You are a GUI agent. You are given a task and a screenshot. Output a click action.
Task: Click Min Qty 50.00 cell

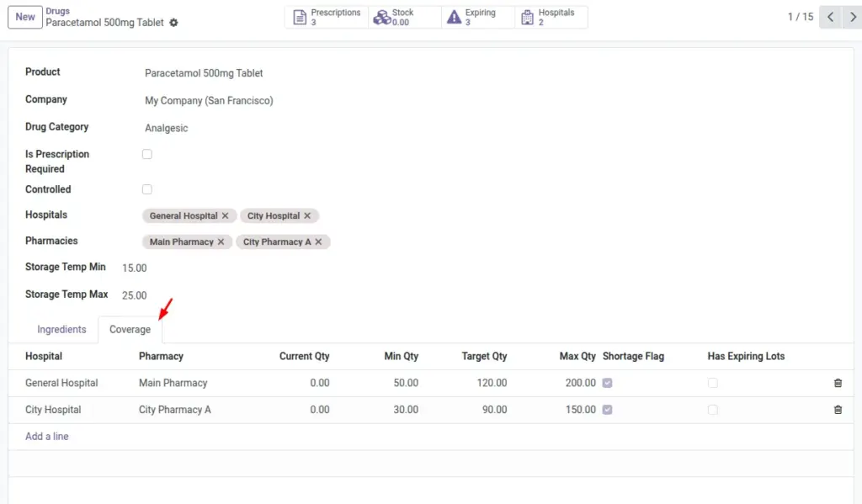pos(406,383)
